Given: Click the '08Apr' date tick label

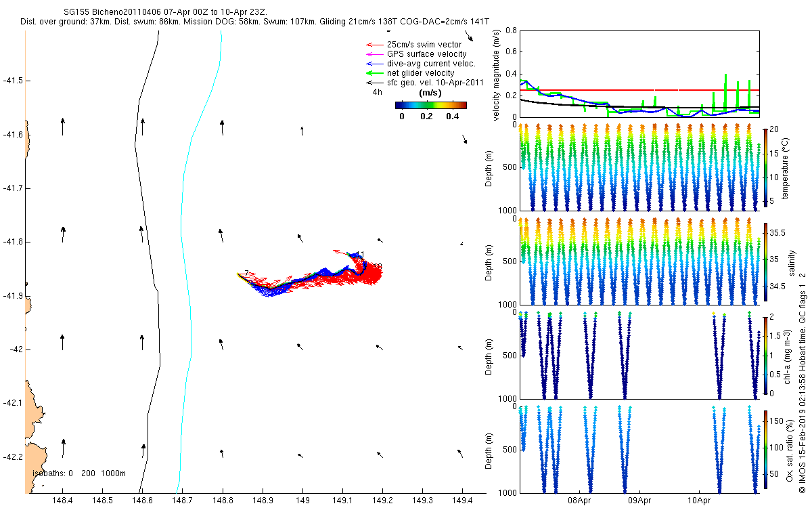Looking at the screenshot, I should (x=580, y=501).
